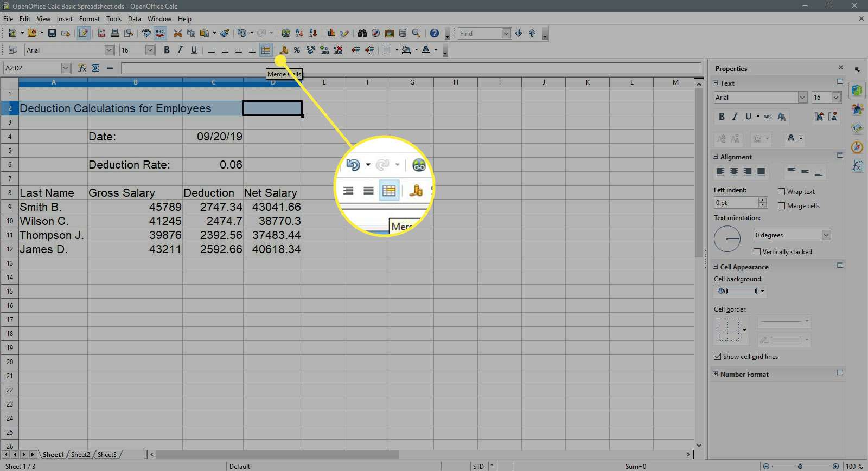Open the Navigator compass icon in toolbar
The height and width of the screenshot is (471, 868).
[x=375, y=33]
